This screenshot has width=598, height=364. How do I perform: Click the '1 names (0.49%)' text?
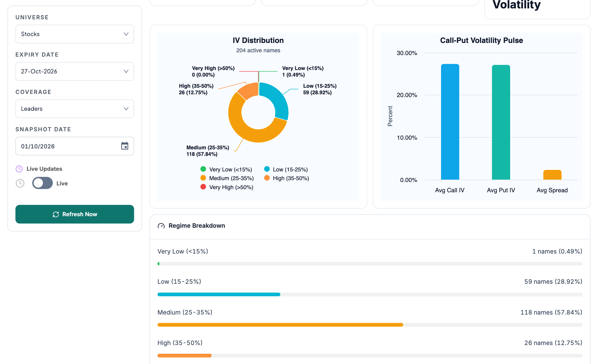[557, 251]
